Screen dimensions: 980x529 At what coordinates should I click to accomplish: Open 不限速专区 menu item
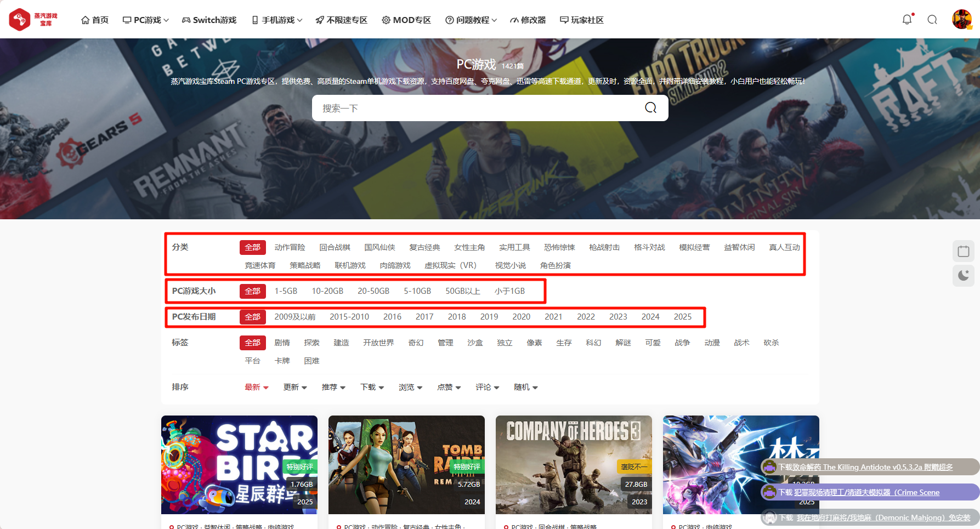click(341, 20)
